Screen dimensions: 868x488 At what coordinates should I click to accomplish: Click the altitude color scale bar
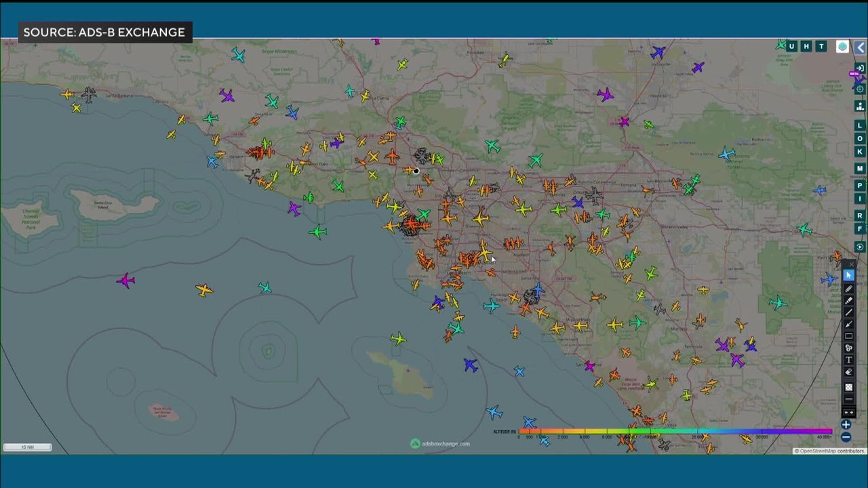point(675,431)
